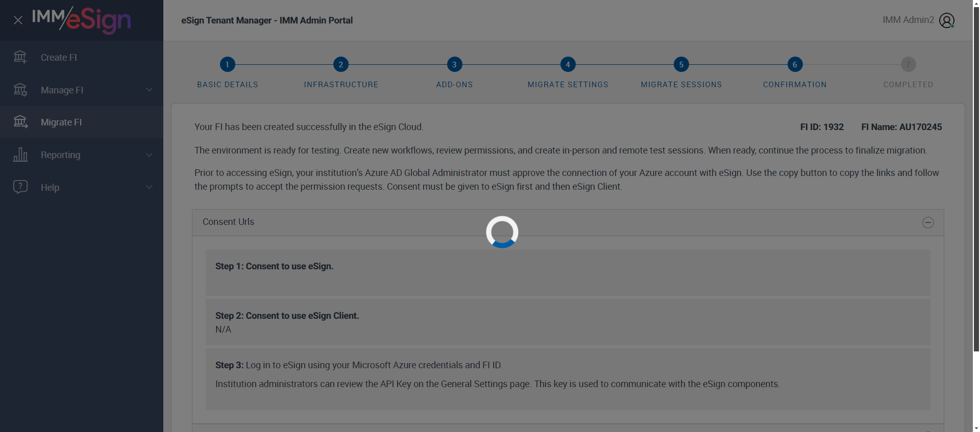Image resolution: width=980 pixels, height=432 pixels.
Task: Open the Help menu item
Action: click(x=82, y=187)
